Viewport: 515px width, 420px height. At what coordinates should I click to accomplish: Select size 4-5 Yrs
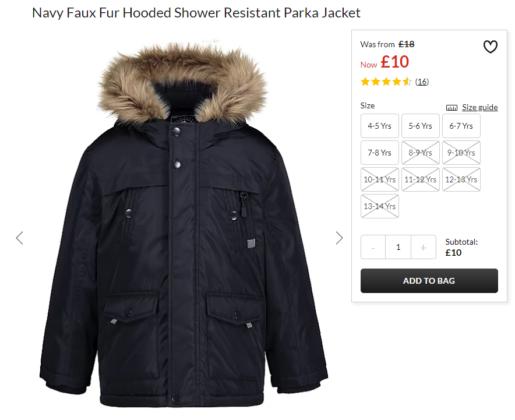(380, 126)
